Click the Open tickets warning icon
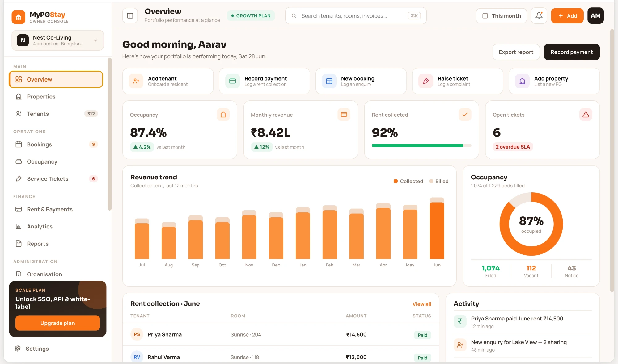Viewport: 618px width, 364px height. point(586,115)
